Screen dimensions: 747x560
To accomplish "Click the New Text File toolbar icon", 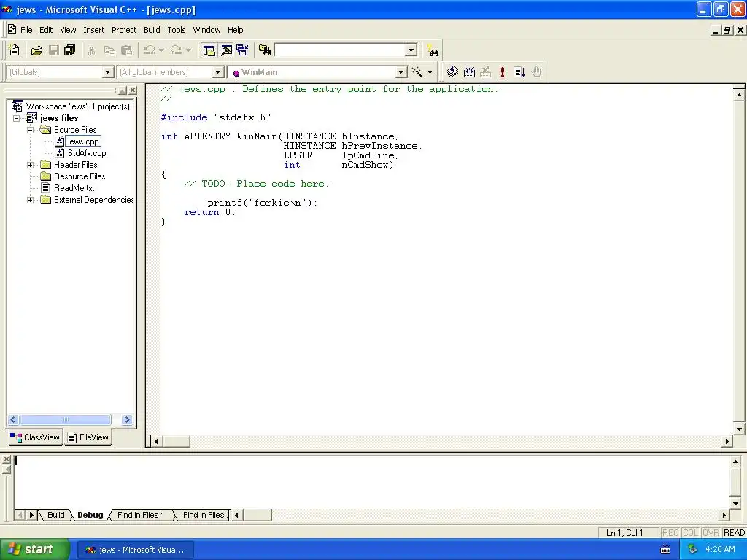I will 15,50.
